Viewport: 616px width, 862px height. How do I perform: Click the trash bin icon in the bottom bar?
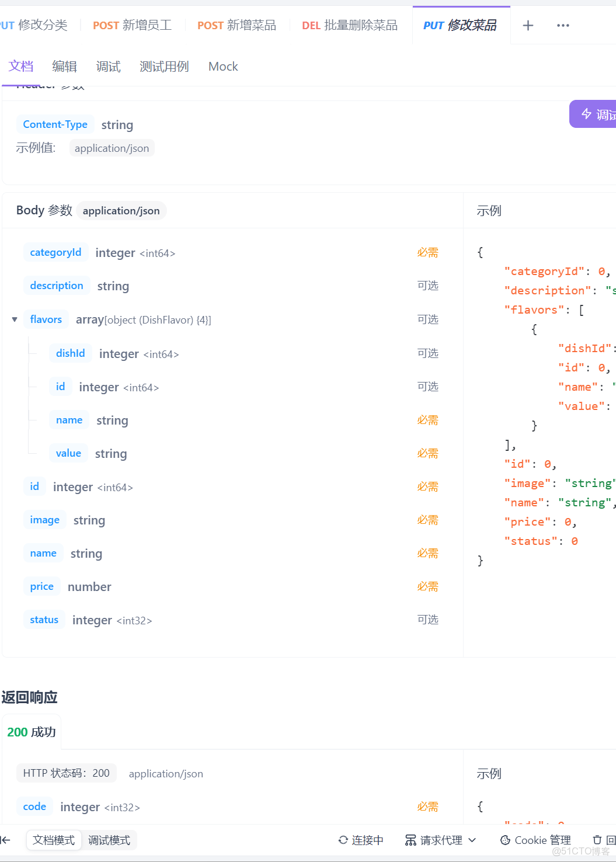click(597, 840)
